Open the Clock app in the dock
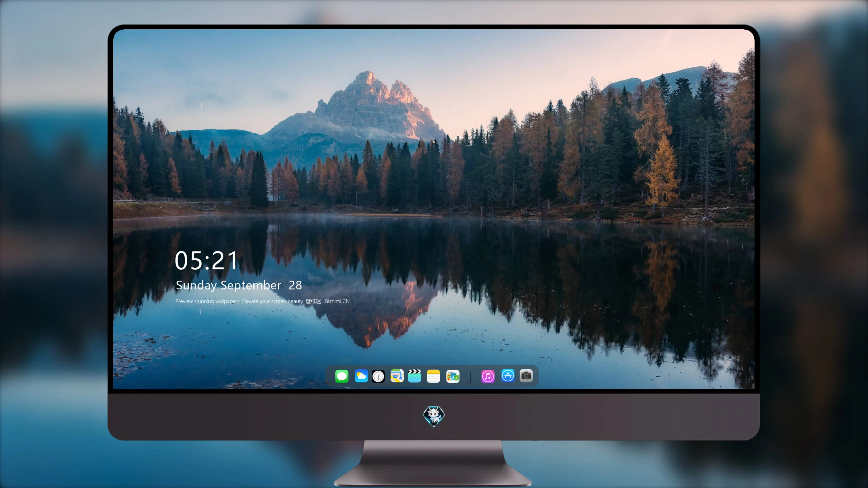The image size is (868, 488). (378, 376)
